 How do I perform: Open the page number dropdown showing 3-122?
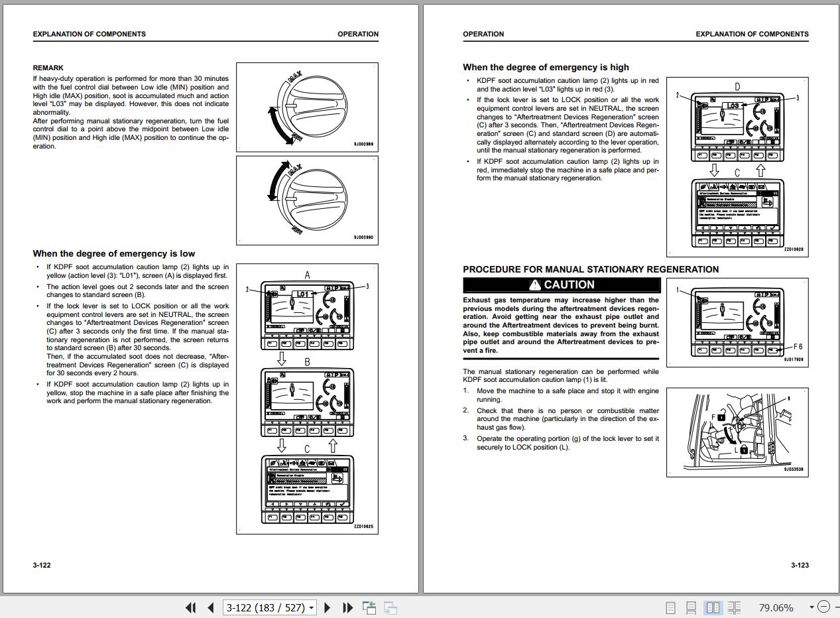312,607
